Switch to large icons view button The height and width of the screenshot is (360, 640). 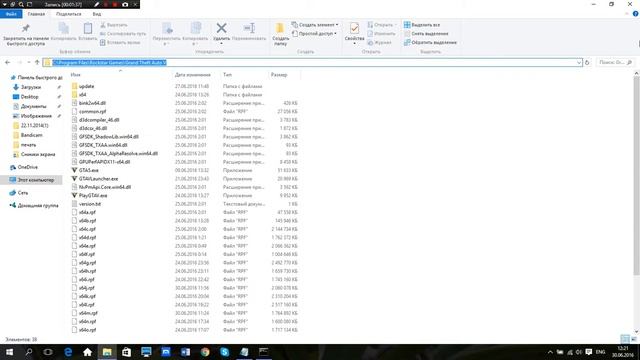click(x=634, y=339)
